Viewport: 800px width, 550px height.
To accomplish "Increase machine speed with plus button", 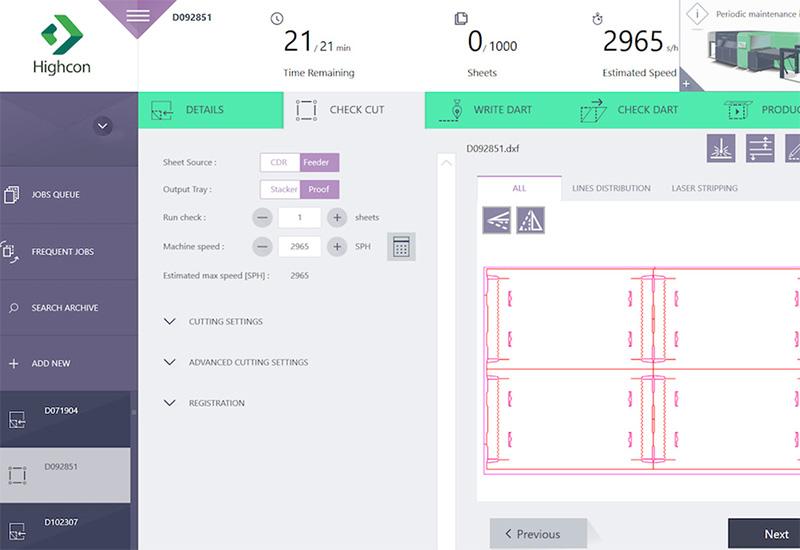I will pyautogui.click(x=337, y=247).
